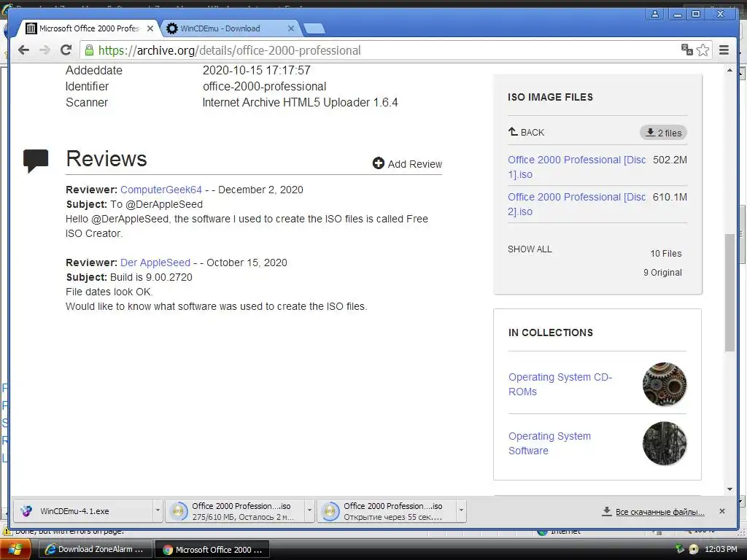The height and width of the screenshot is (560, 747).
Task: Open the Chrome hamburger menu
Action: [x=724, y=50]
